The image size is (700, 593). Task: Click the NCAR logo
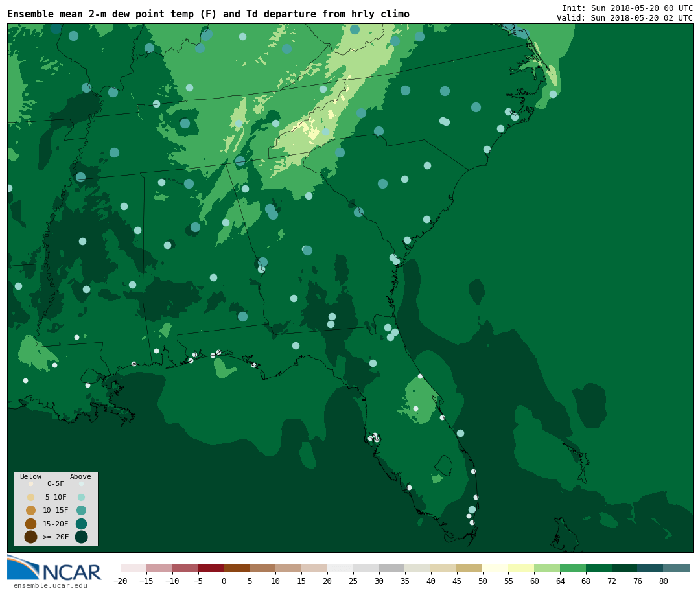coord(54,568)
